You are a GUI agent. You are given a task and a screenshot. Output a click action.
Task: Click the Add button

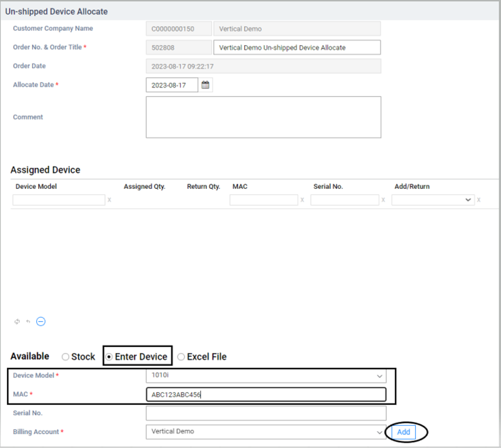click(x=403, y=432)
